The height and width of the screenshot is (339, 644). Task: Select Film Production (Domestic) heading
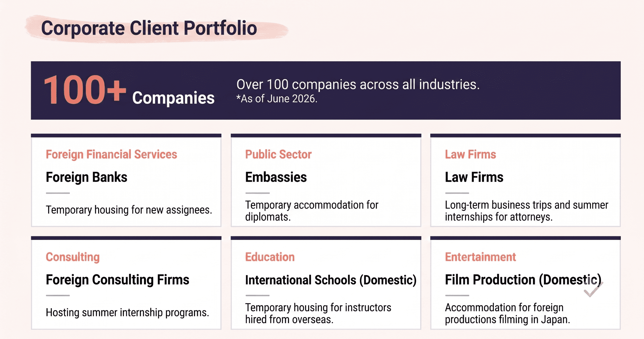(523, 280)
